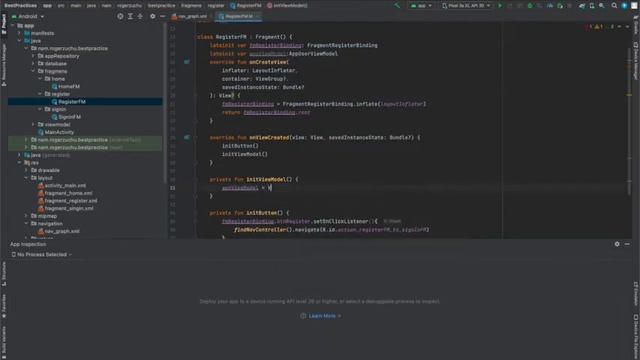Open activity_main.xml layout file

62,185
